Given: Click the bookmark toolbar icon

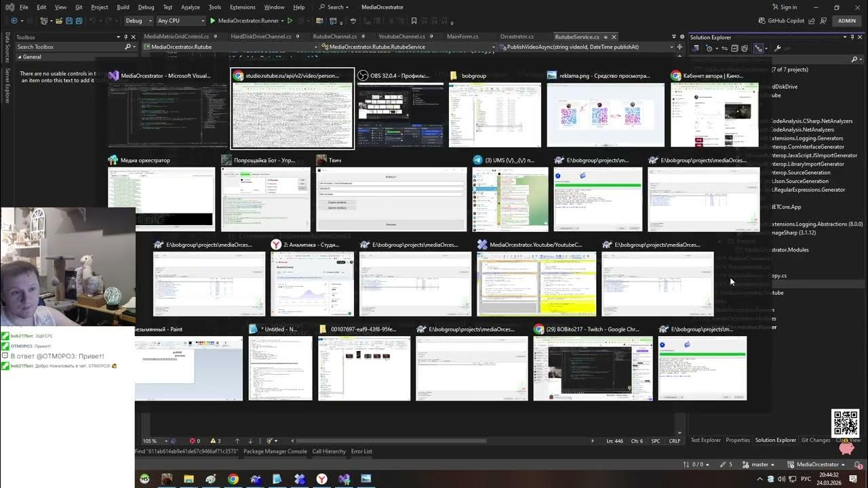Looking at the screenshot, I should [414, 21].
